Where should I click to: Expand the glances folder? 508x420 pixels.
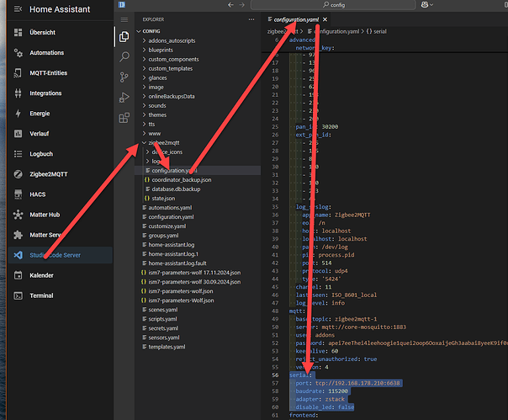coord(144,77)
